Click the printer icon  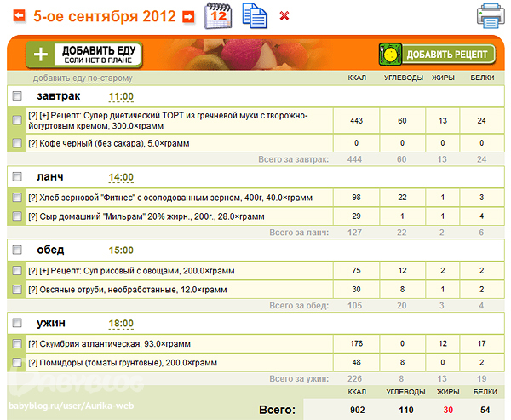(491, 16)
